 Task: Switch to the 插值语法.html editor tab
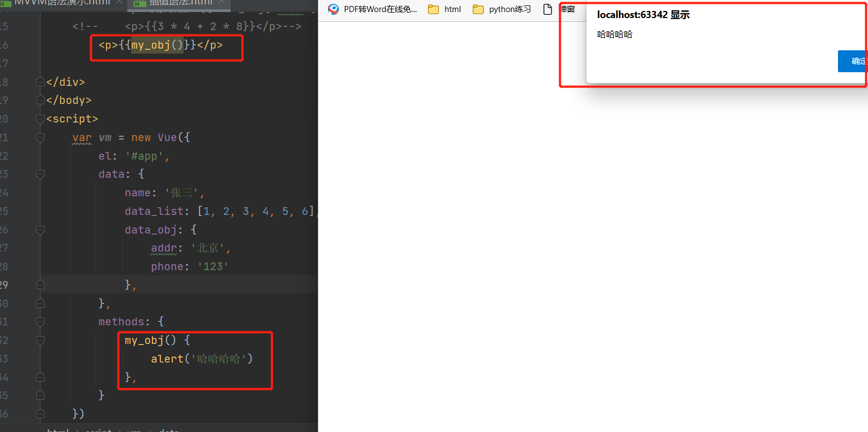pos(180,3)
